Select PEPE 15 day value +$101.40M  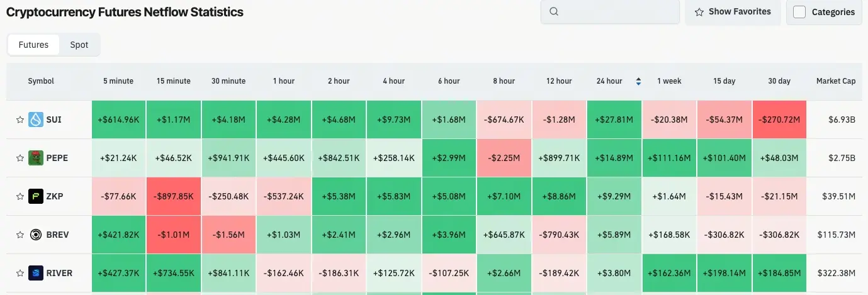pos(724,158)
